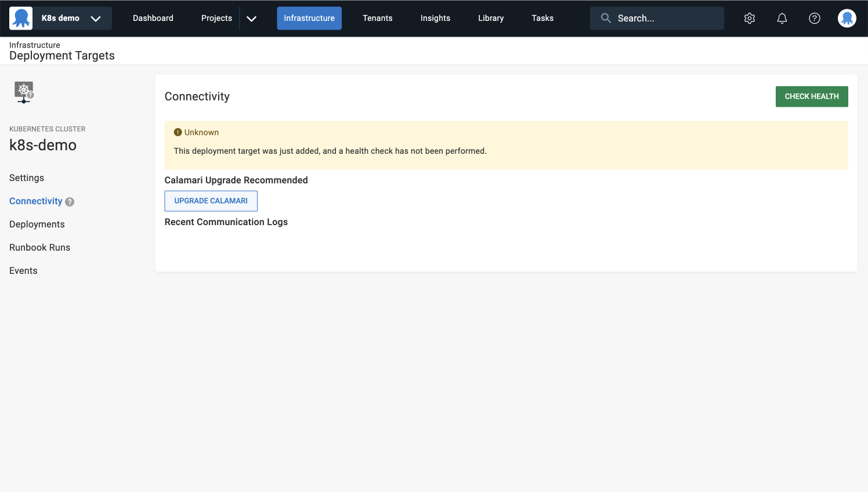Switch to the Tenants tab
868x492 pixels.
377,18
